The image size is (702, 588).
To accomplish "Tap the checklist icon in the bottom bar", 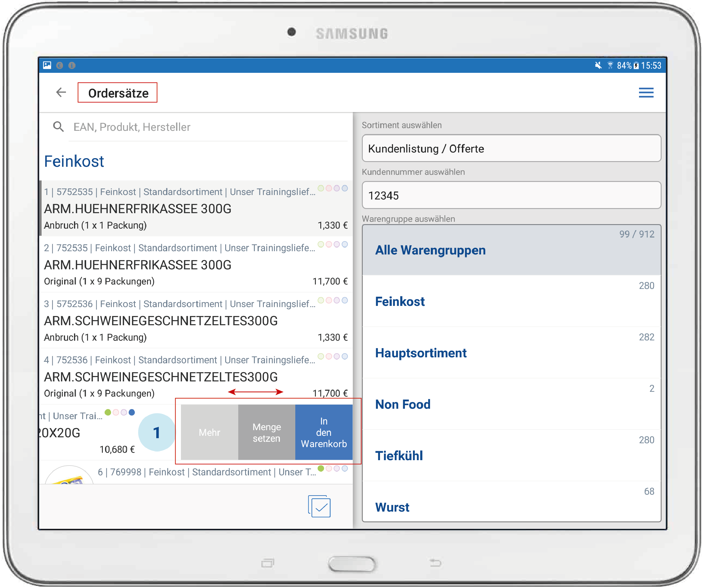I will pos(319,506).
